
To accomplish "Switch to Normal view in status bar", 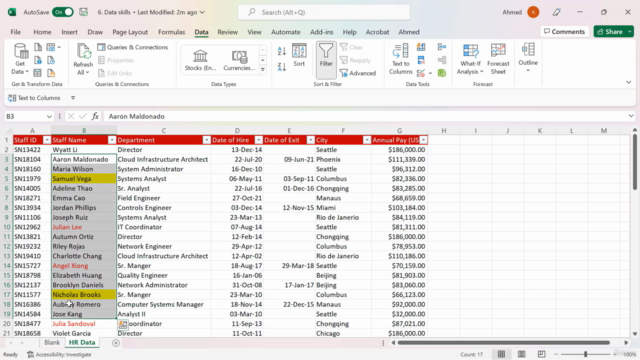I will pos(501,354).
